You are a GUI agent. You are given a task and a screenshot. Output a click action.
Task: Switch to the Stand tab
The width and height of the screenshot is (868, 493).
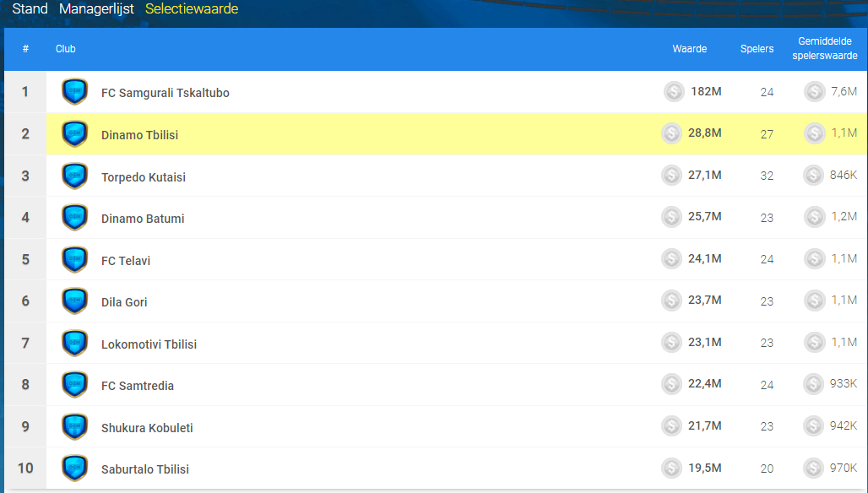click(x=30, y=8)
